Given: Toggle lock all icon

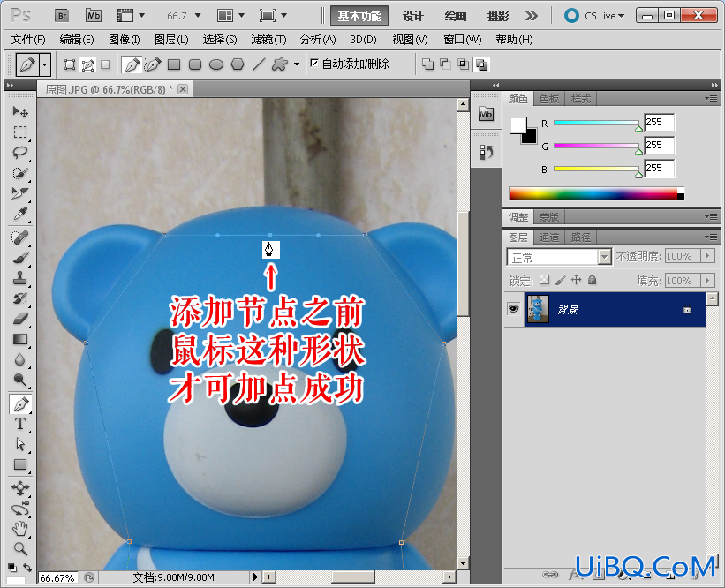Looking at the screenshot, I should point(593,280).
